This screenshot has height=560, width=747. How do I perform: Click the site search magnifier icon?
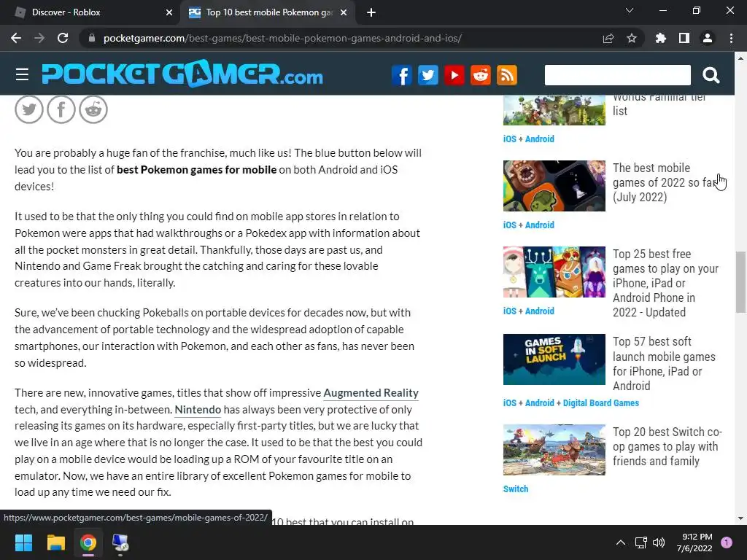pyautogui.click(x=711, y=75)
